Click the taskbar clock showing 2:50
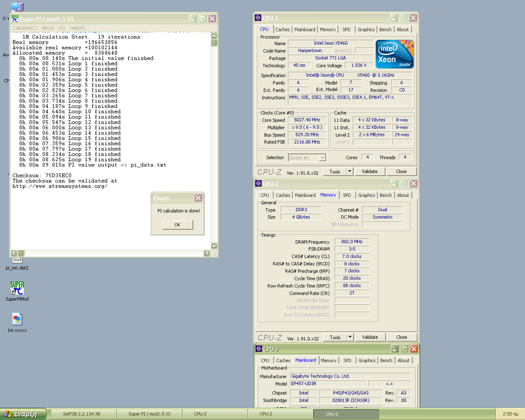Image resolution: width=525 pixels, height=420 pixels. coord(510,414)
